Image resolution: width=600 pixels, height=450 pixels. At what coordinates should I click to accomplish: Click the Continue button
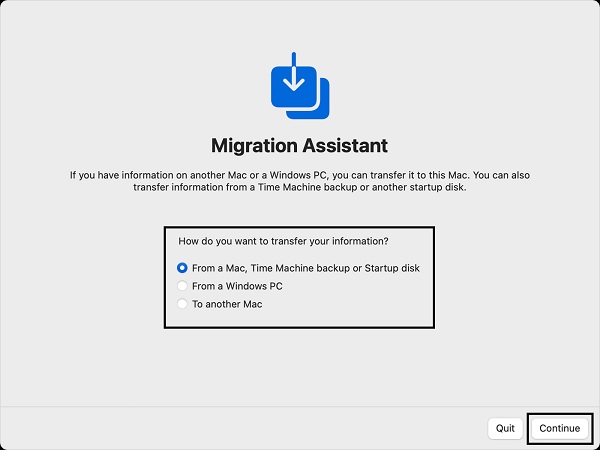pyautogui.click(x=559, y=428)
